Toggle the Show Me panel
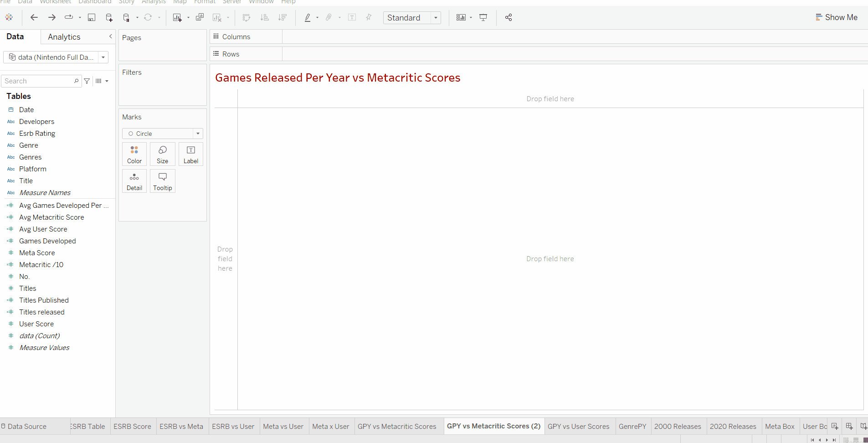Viewport: 868px width, 443px height. (x=837, y=17)
